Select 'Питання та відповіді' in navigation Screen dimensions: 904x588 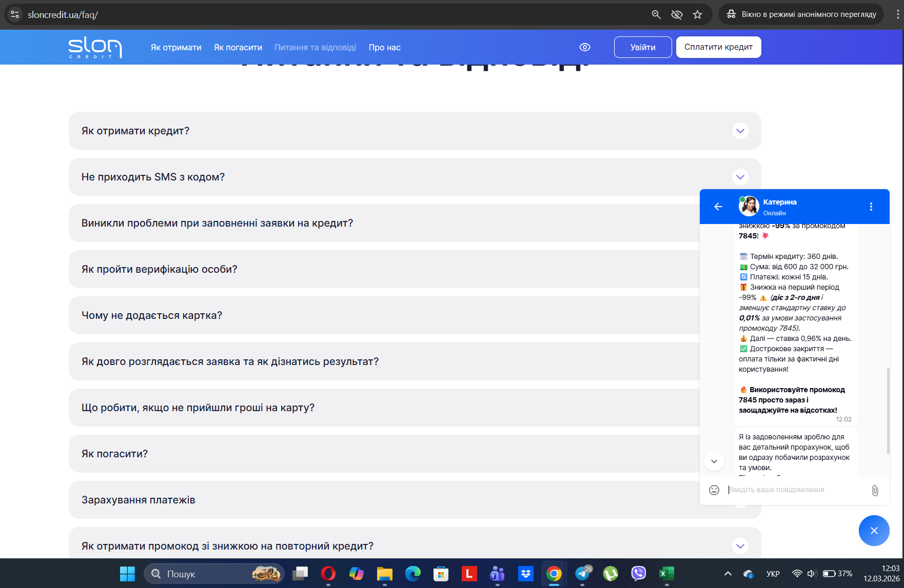click(x=315, y=47)
